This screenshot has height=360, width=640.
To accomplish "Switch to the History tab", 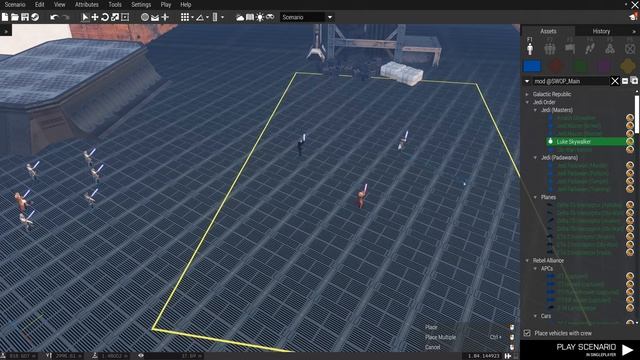I will (x=601, y=31).
